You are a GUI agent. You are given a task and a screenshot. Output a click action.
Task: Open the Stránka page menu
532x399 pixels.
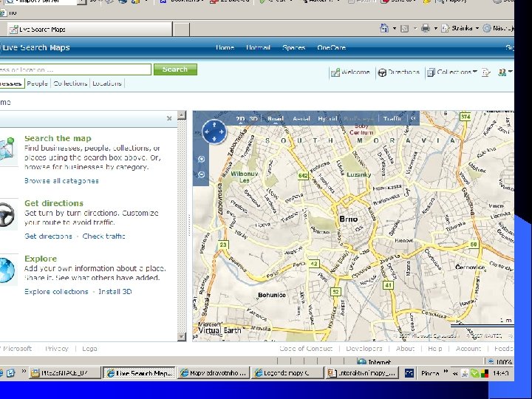point(460,29)
